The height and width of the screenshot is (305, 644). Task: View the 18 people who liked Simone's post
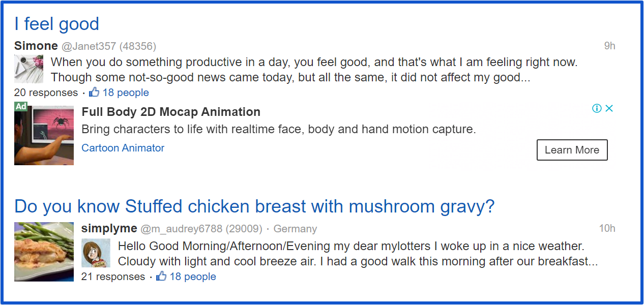[x=126, y=93]
